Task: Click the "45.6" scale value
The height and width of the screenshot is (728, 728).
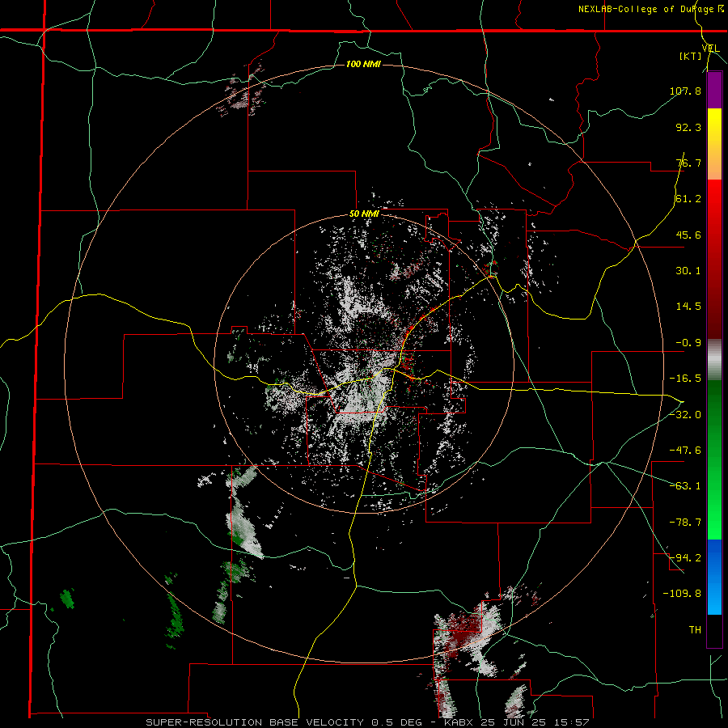Action: tap(688, 235)
